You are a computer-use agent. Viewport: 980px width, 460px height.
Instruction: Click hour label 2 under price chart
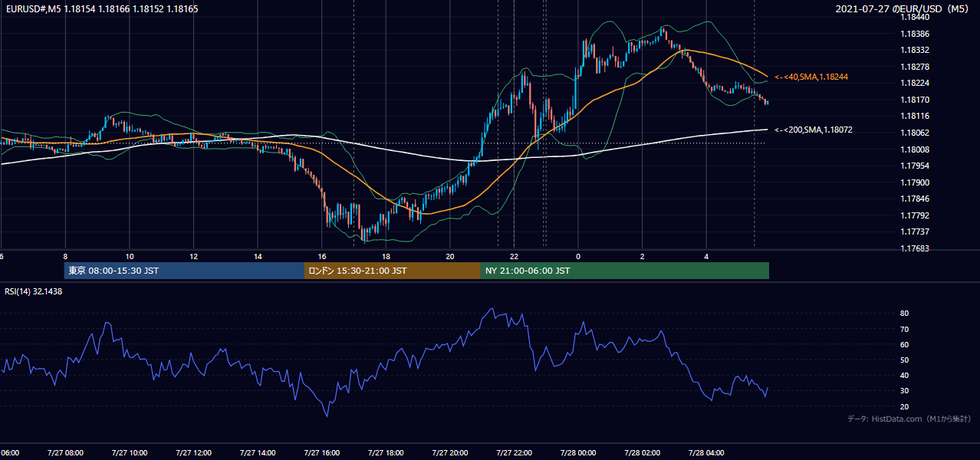click(x=642, y=256)
